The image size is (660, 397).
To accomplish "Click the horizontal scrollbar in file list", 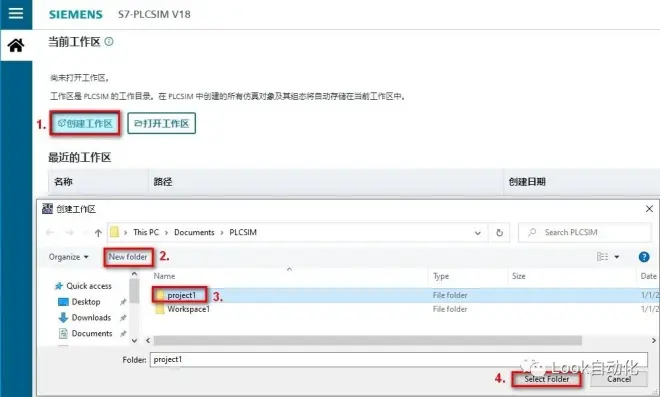I will tap(367, 340).
